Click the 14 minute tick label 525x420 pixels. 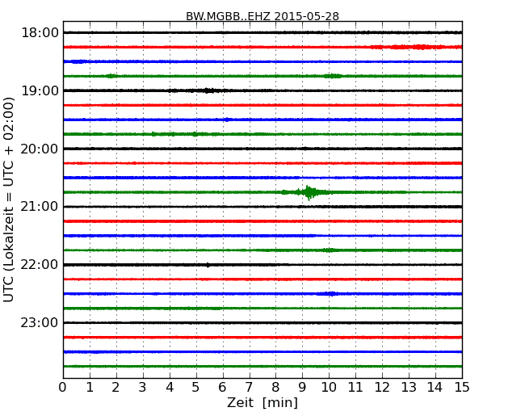pyautogui.click(x=435, y=387)
